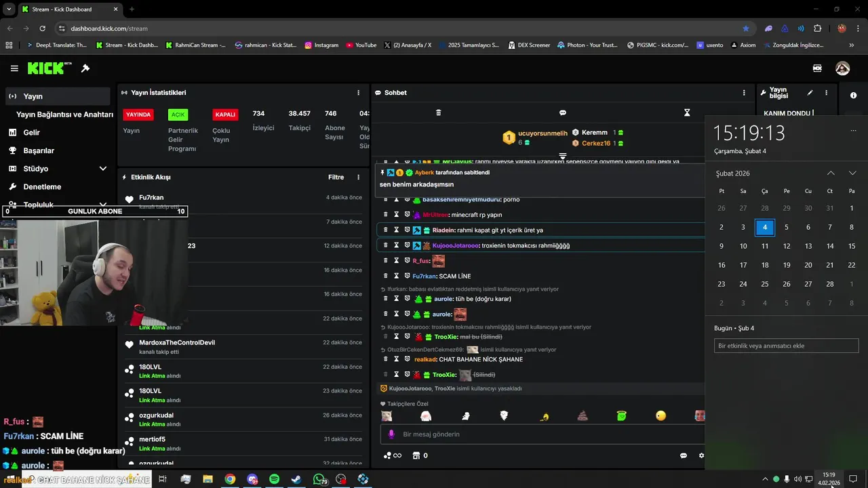Edit stream info with pencil icon
The width and height of the screenshot is (868, 488).
pyautogui.click(x=810, y=93)
